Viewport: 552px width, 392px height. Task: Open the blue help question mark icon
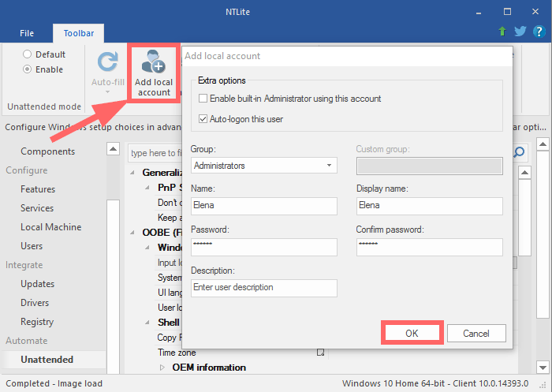point(539,32)
